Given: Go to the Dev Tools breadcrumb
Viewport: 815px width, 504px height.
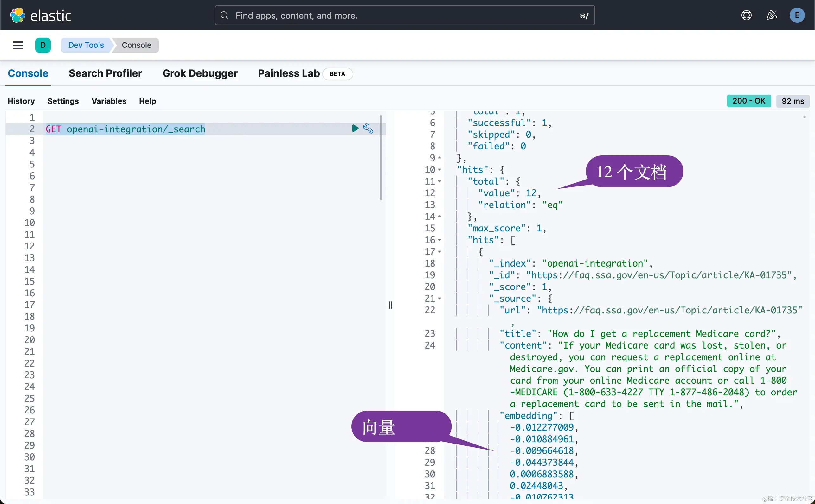Looking at the screenshot, I should (86, 45).
